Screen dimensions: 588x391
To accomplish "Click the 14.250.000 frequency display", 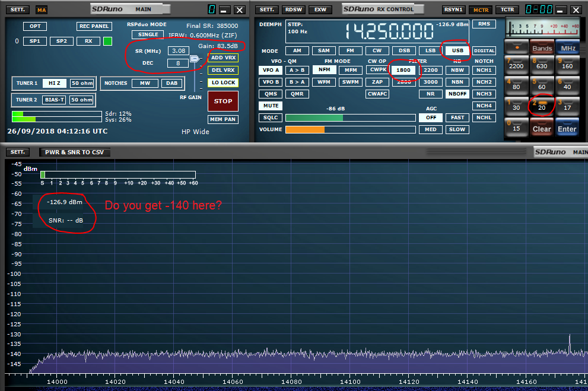I will coord(389,31).
